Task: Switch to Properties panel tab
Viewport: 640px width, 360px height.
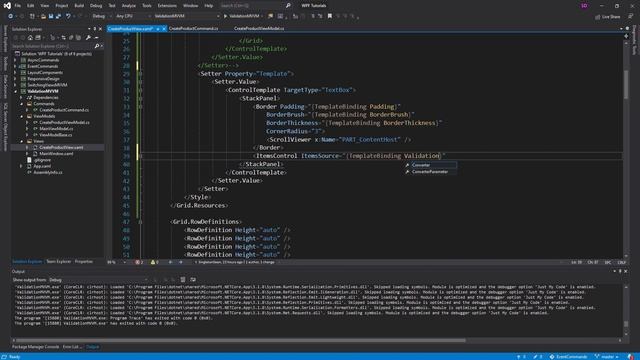Action: point(84,262)
